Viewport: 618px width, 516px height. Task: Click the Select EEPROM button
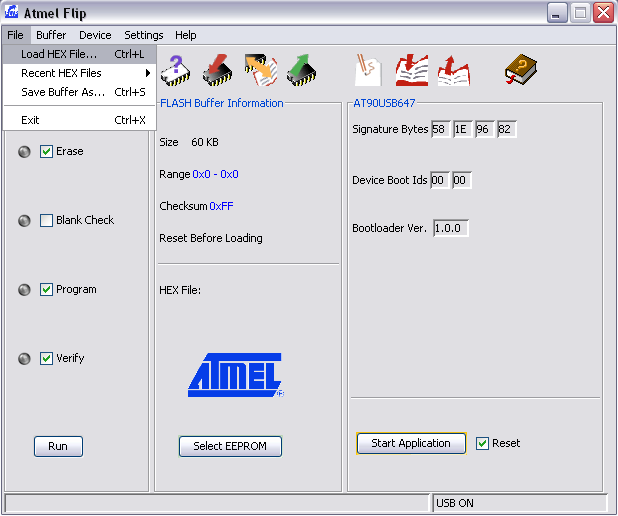pyautogui.click(x=230, y=446)
